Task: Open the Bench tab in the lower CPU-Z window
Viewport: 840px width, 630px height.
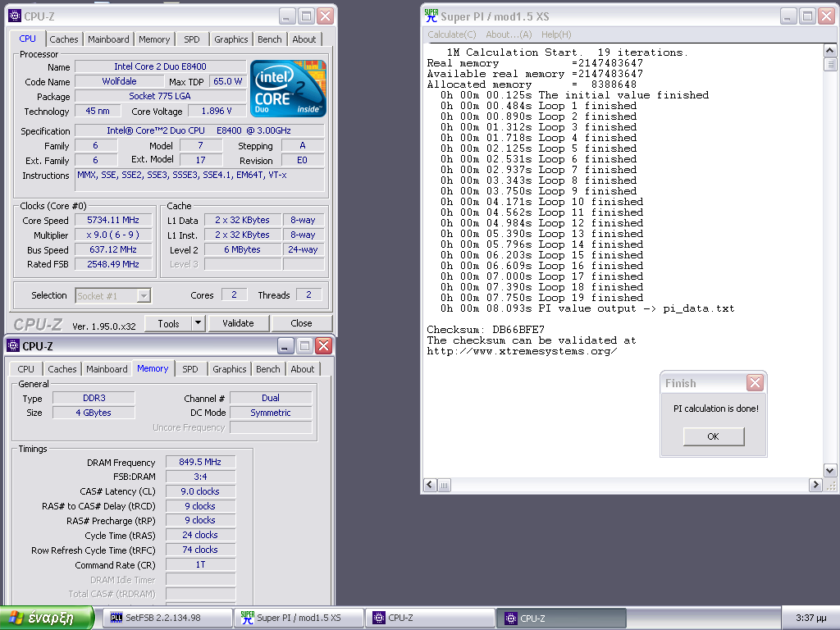Action: (268, 369)
